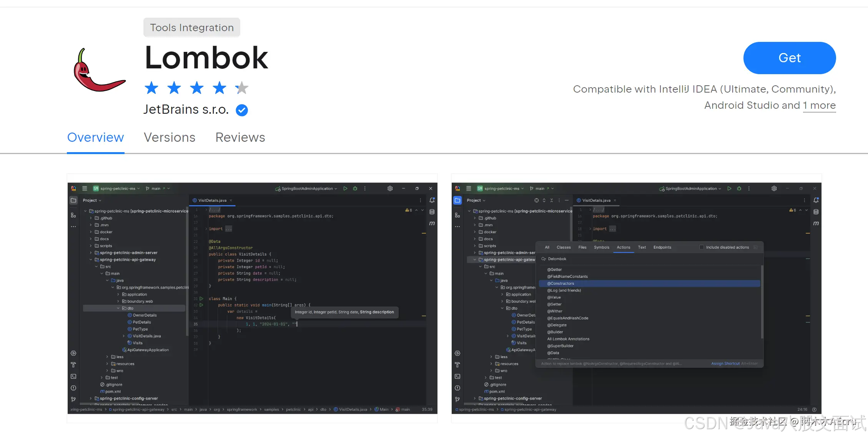
Task: Click the first blue rating star
Action: pos(151,88)
